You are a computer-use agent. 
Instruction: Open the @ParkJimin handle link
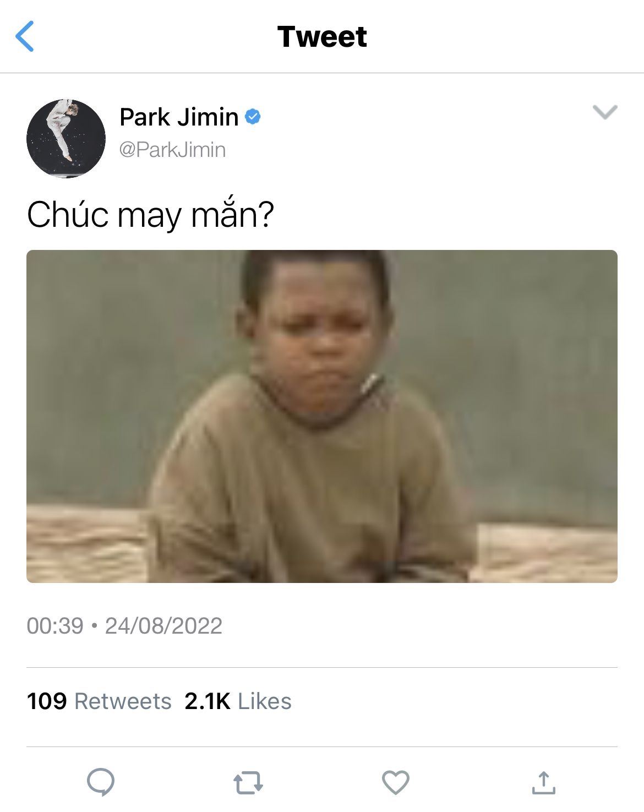(x=172, y=150)
